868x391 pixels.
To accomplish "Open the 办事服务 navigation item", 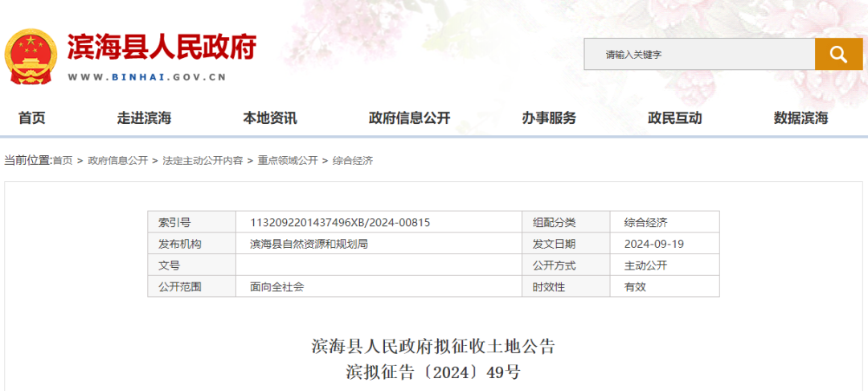I will tap(549, 118).
